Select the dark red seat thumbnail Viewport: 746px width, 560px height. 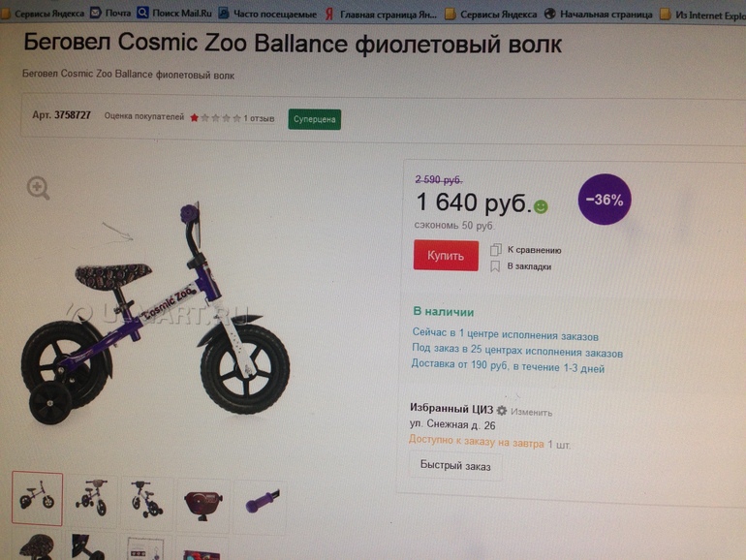(x=203, y=505)
